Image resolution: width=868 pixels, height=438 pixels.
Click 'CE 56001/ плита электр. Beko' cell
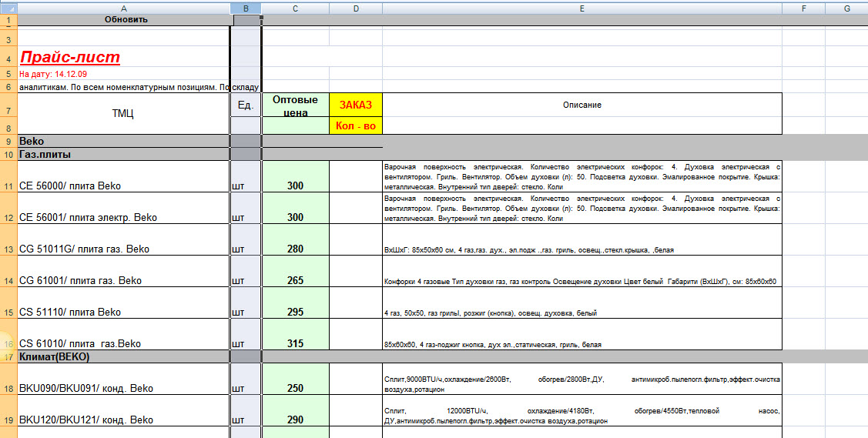[x=123, y=208]
